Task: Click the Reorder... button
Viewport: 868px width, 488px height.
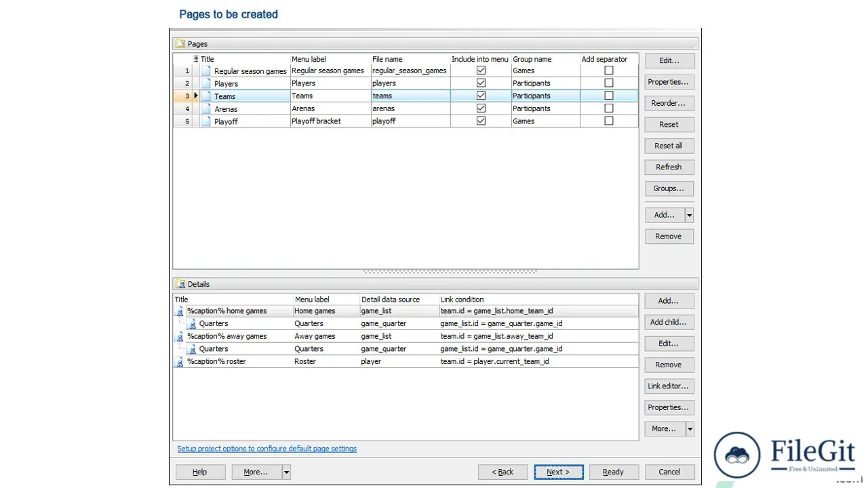Action: click(x=669, y=103)
